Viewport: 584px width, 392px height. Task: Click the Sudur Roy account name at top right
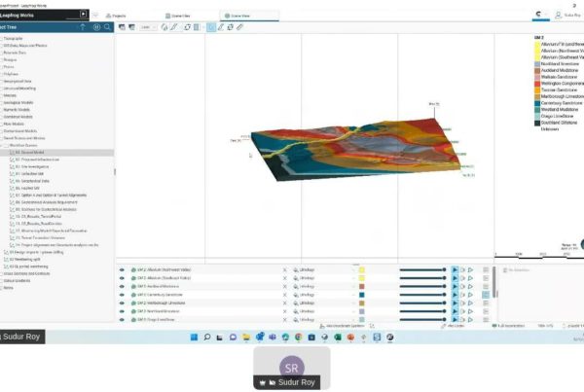572,16
